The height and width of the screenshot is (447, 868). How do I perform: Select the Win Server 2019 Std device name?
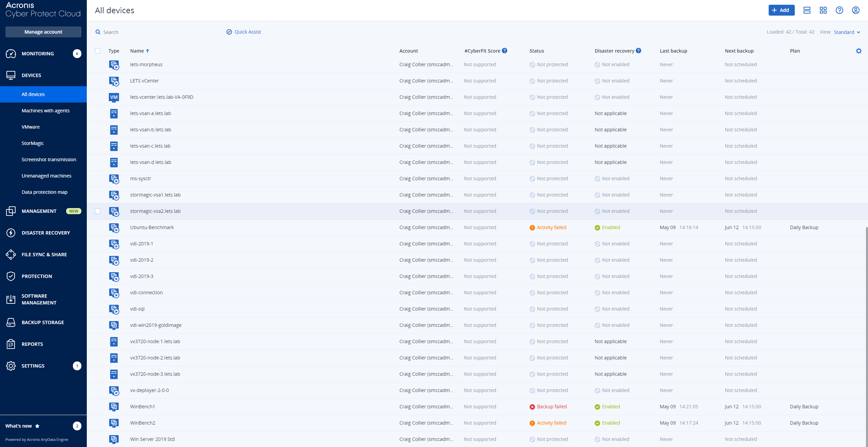coord(152,439)
